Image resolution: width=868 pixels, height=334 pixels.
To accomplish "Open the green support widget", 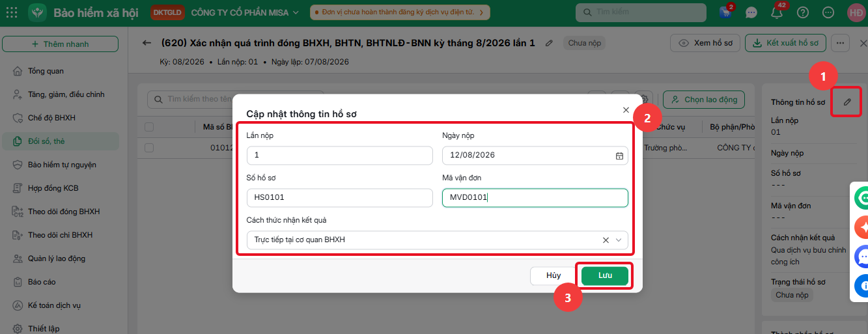I will (863, 198).
